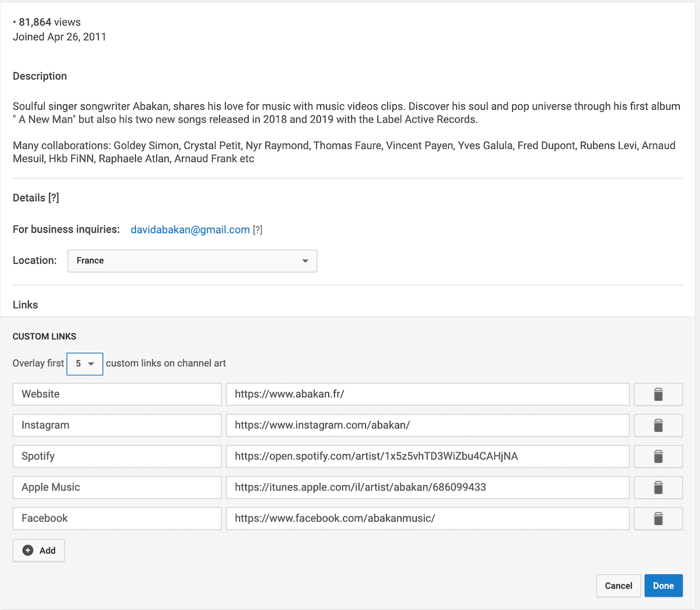This screenshot has height=610, width=700.
Task: Click the channel description text starting 'Soulful singer'
Action: tap(346, 113)
